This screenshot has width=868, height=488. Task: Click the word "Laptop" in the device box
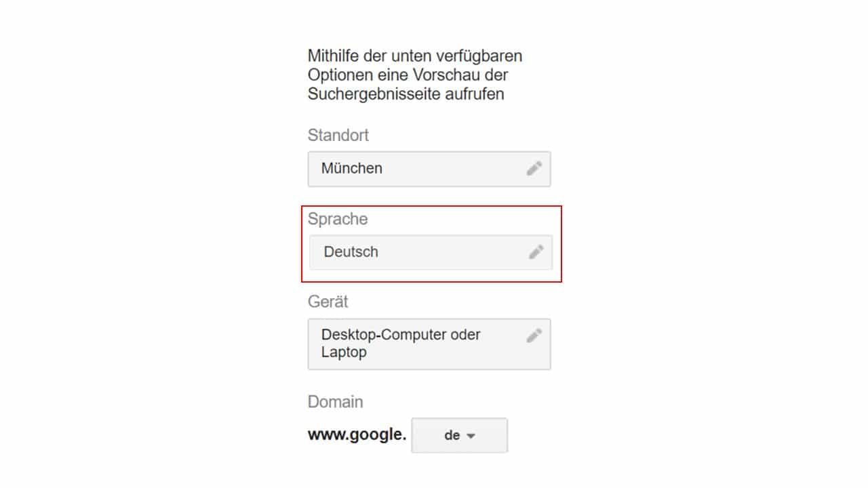(x=344, y=352)
